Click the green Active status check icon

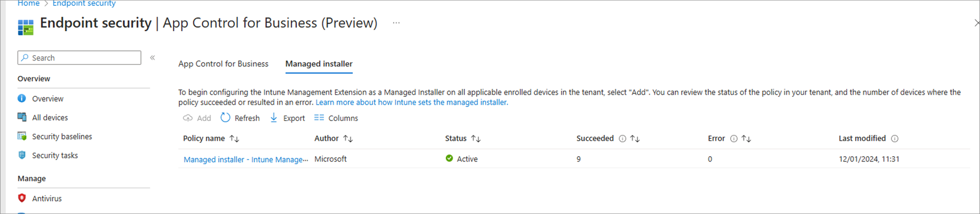tap(449, 158)
